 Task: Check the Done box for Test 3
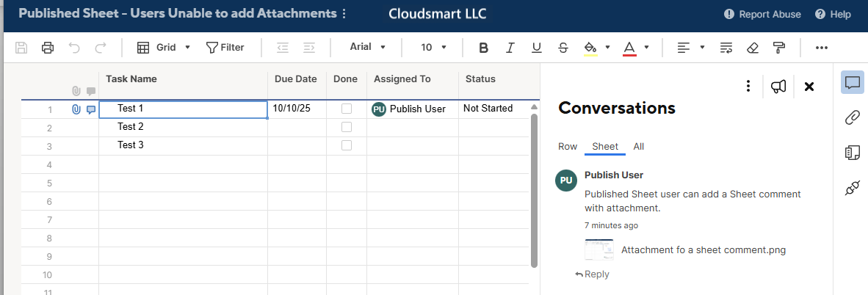[347, 145]
